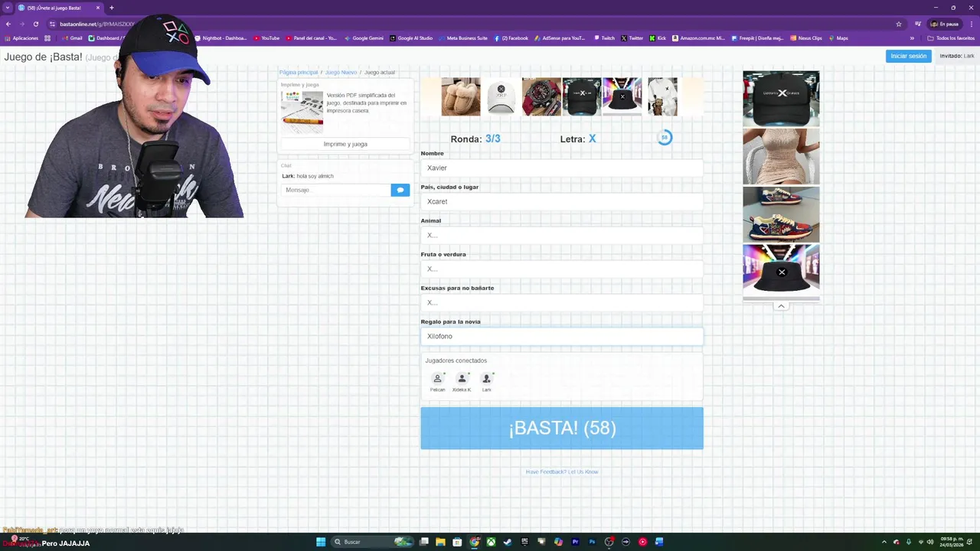980x551 pixels.
Task: Open "Juego Nuevo" breadcrumb link
Action: coord(341,72)
